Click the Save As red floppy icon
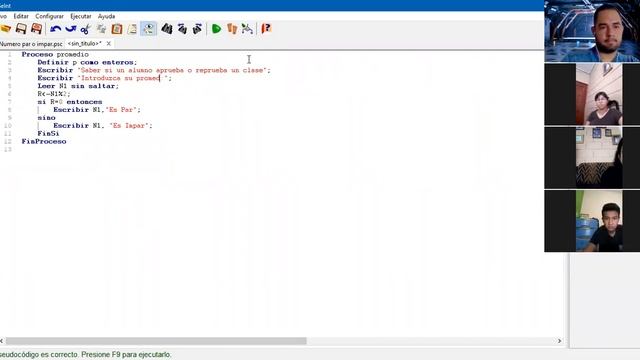 click(36, 29)
